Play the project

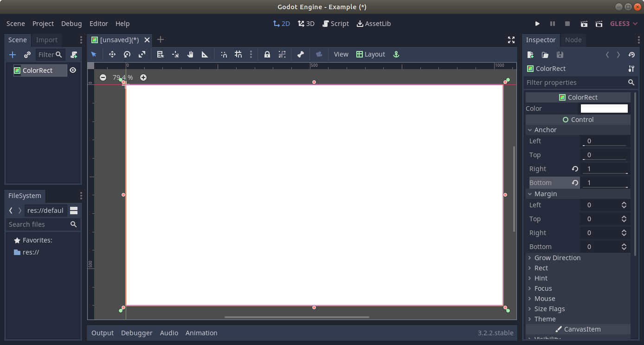(x=537, y=24)
